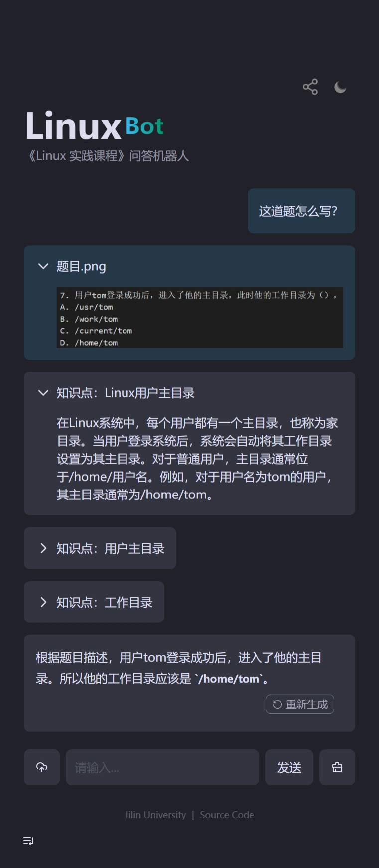Open the Source Code link
This screenshot has height=868, width=379.
pos(227,814)
